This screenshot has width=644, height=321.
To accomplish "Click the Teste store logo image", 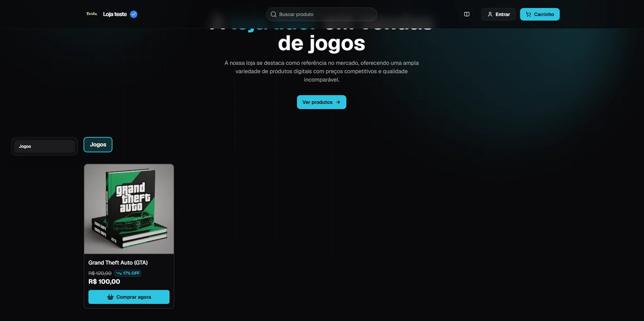I will point(92,14).
